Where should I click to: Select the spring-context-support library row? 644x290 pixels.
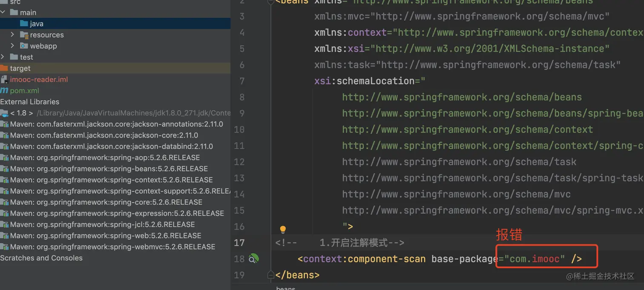(x=115, y=191)
